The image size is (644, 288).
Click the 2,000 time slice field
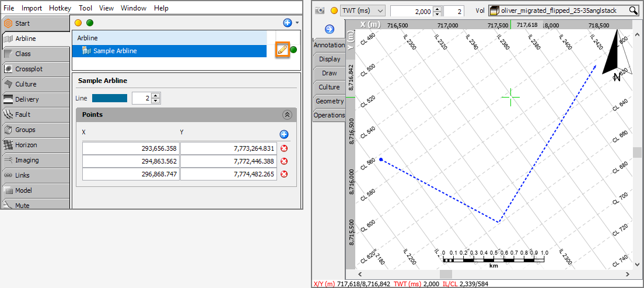[x=411, y=12]
